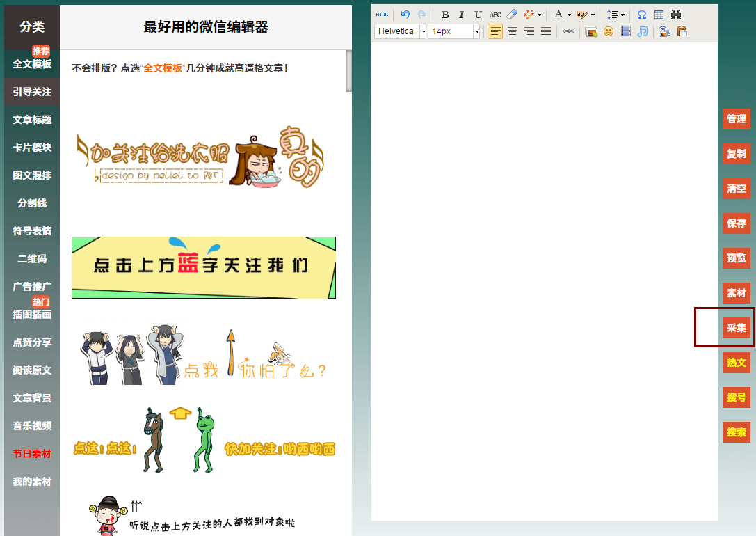
Task: Click the 预览 button
Action: (737, 258)
